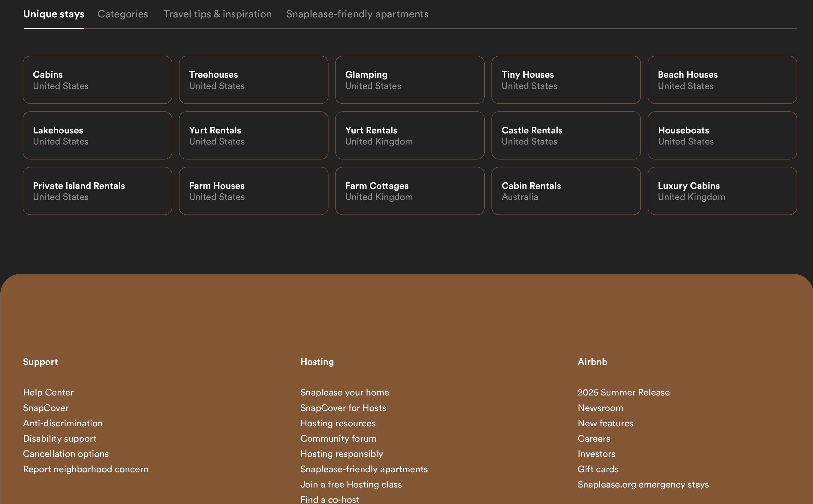Select Snaplease-friendly apartments tab

(357, 14)
